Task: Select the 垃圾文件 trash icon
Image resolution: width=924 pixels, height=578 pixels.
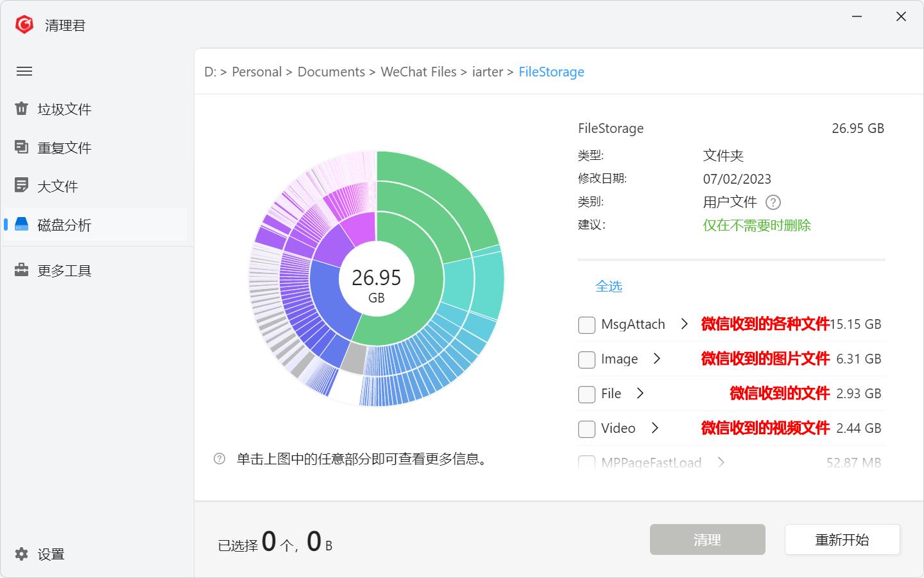Action: click(21, 109)
